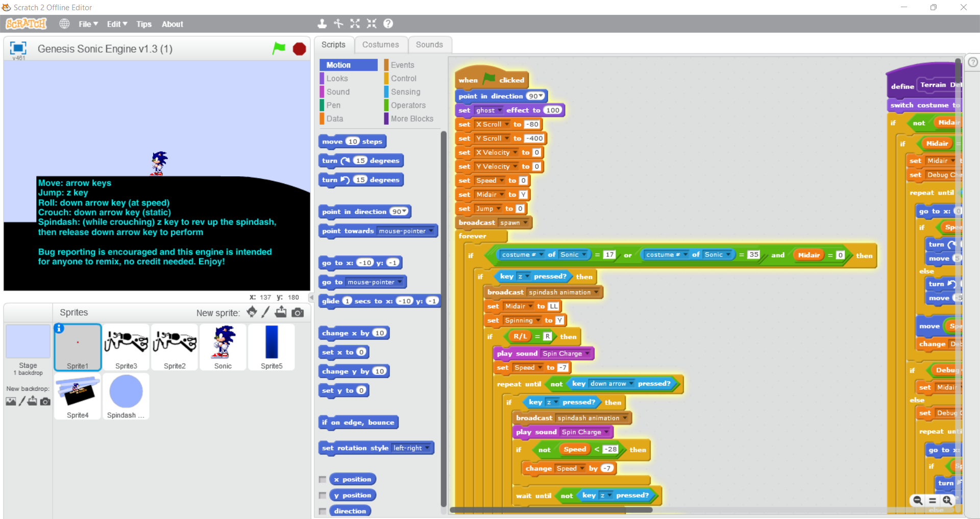Select the Data block category
980x519 pixels.
click(x=348, y=119)
